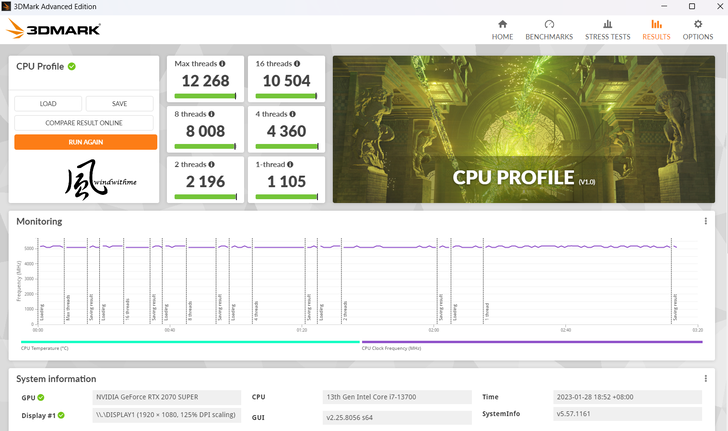
Task: Click green check next to CPU Profile
Action: 72,67
